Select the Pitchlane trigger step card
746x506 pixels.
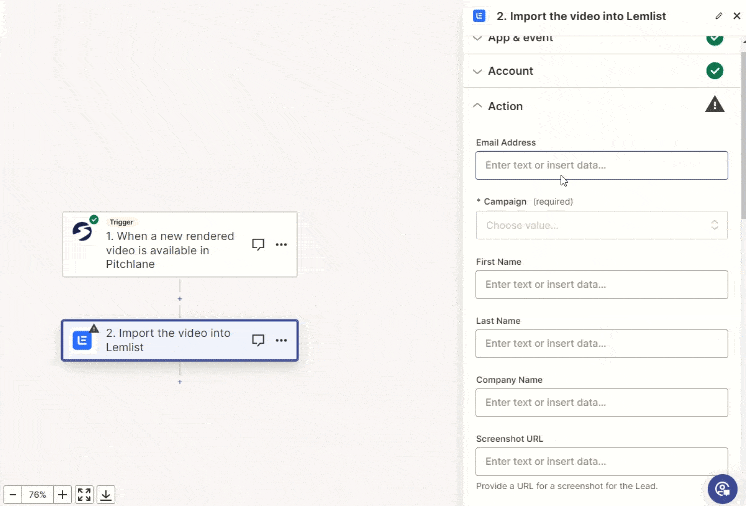coord(180,244)
